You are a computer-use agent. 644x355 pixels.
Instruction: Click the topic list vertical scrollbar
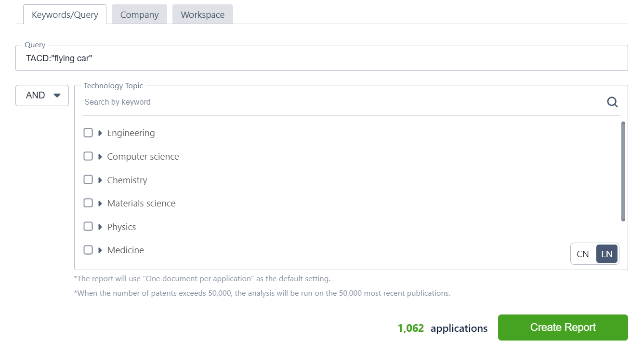[623, 171]
